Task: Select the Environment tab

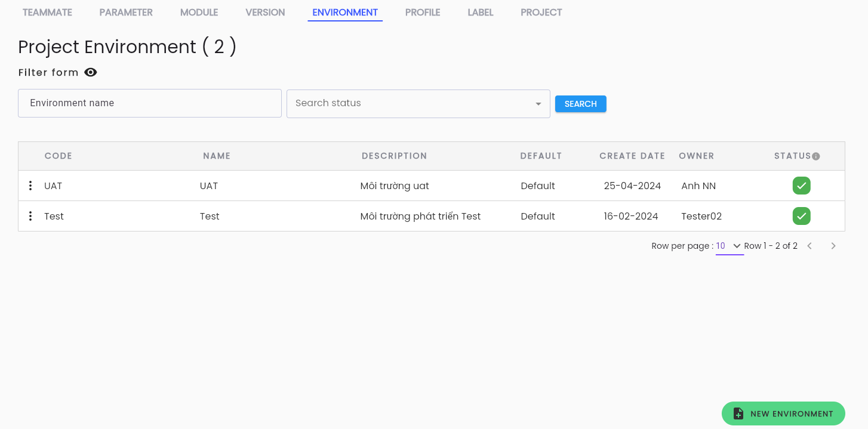Action: tap(345, 13)
